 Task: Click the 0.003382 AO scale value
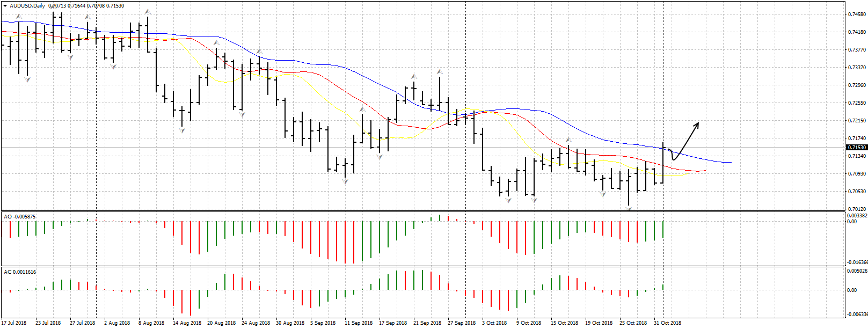coord(857,216)
